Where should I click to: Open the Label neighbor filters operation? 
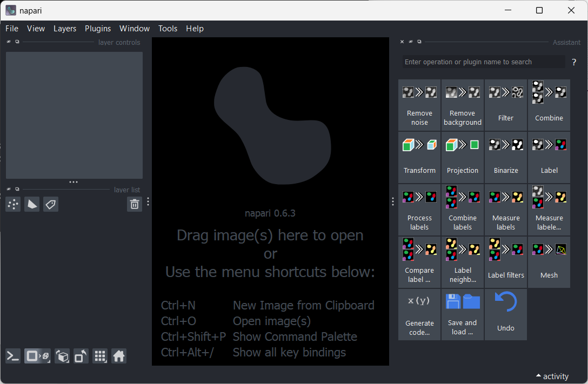pyautogui.click(x=463, y=262)
